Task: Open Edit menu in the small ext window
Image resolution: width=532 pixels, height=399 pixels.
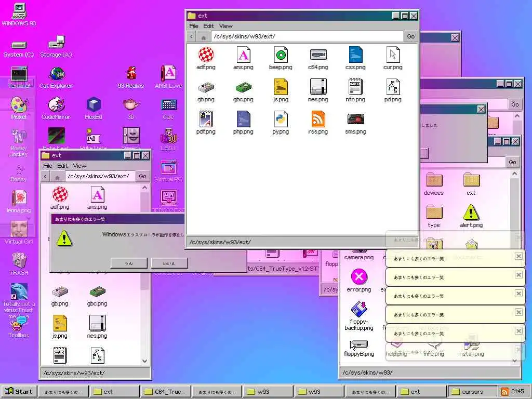Action: point(62,166)
